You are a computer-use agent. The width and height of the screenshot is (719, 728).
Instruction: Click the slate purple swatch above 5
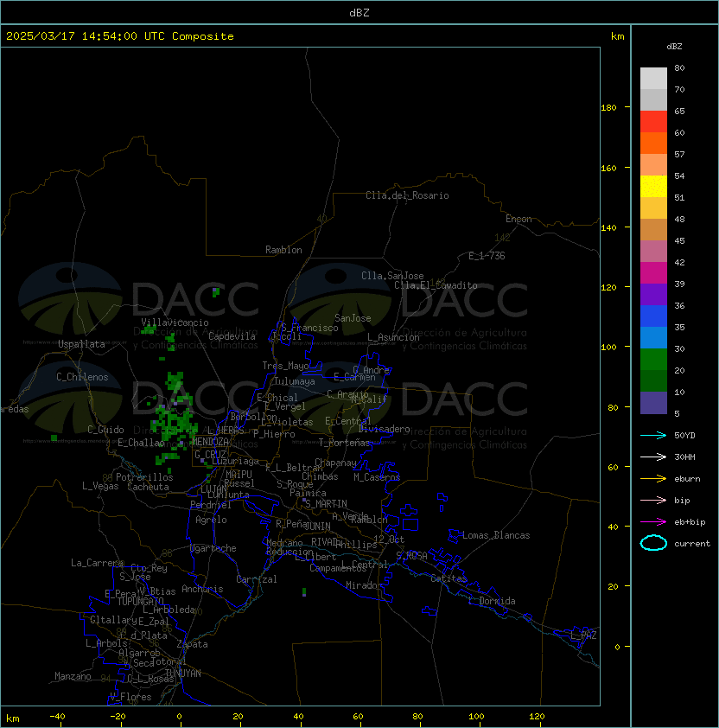pyautogui.click(x=653, y=403)
